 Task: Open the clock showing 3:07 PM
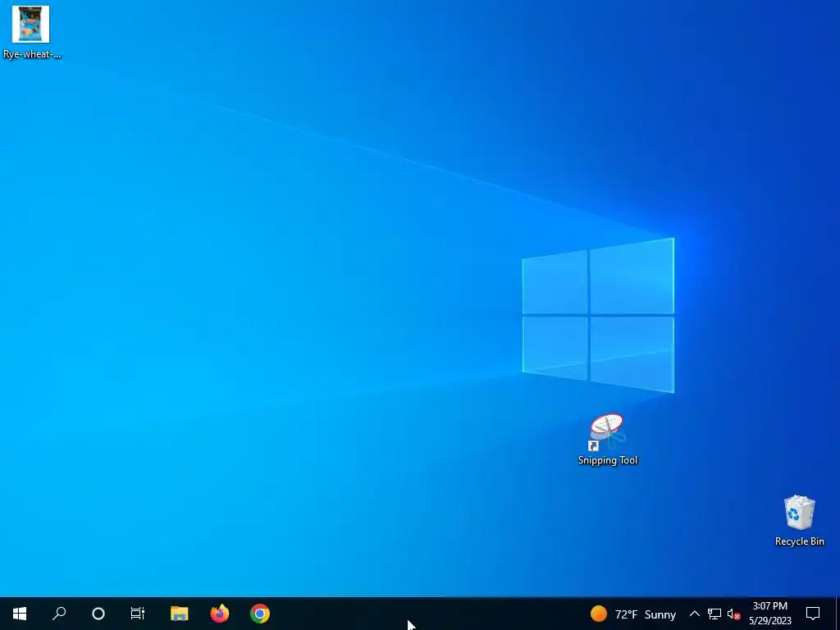tap(769, 614)
